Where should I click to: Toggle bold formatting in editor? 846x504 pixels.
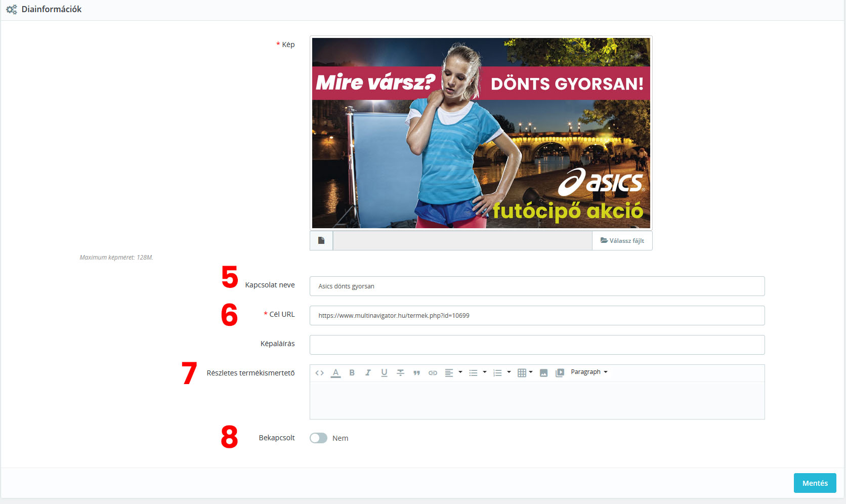(352, 373)
